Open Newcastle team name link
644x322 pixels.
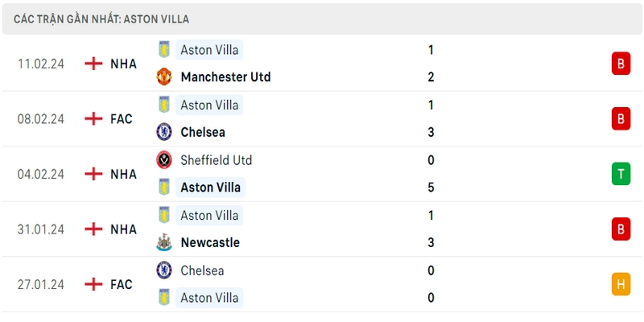pyautogui.click(x=210, y=242)
